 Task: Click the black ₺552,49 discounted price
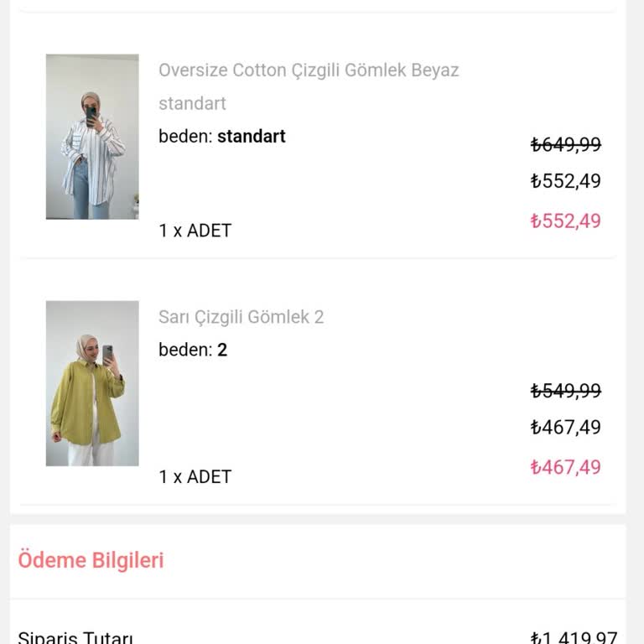point(565,181)
